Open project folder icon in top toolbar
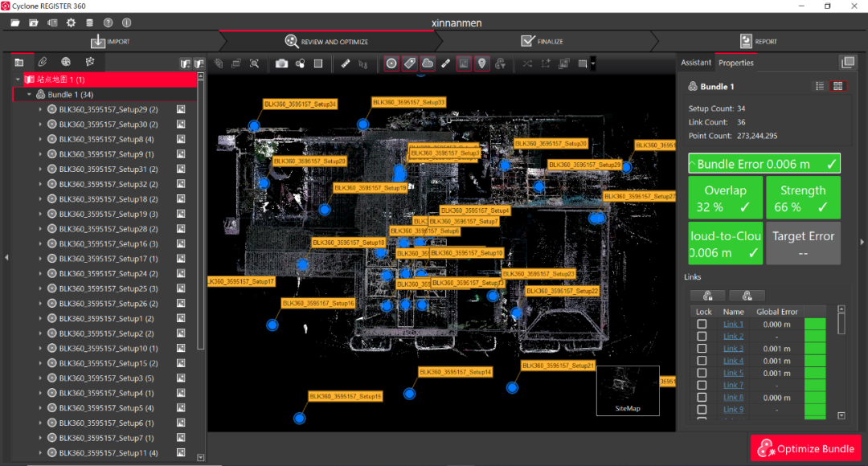 pos(15,22)
